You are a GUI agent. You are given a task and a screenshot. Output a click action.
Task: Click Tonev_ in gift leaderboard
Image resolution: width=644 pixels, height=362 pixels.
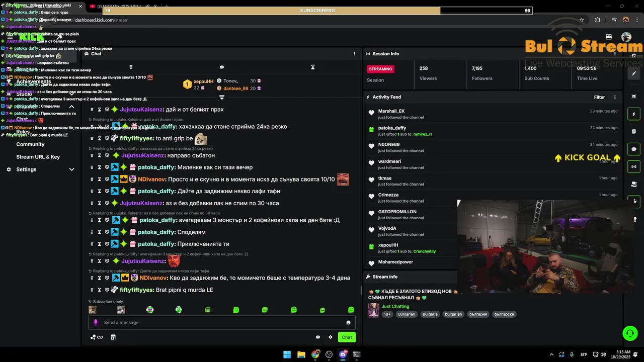(x=231, y=81)
